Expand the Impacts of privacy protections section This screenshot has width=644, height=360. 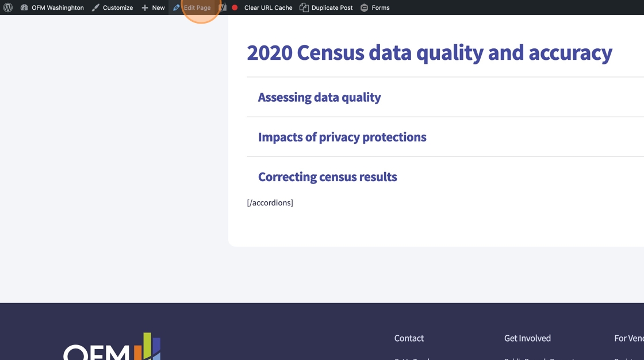pos(342,137)
